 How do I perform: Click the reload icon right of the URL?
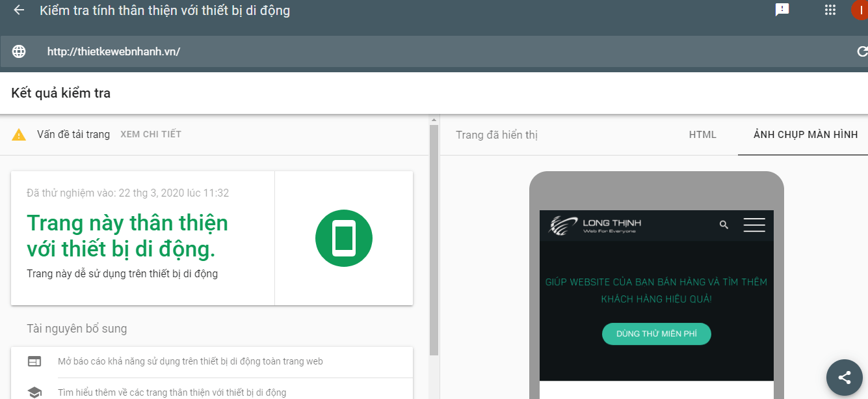[863, 51]
